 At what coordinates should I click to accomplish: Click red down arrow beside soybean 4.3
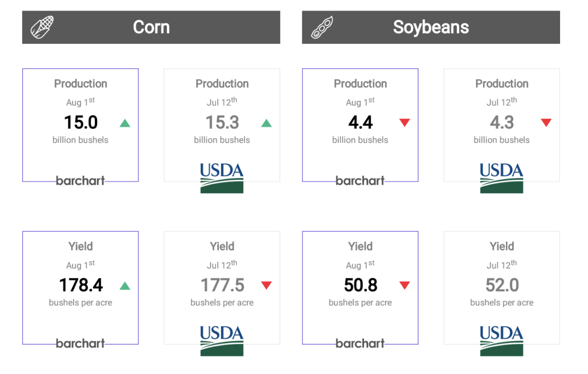tap(546, 123)
